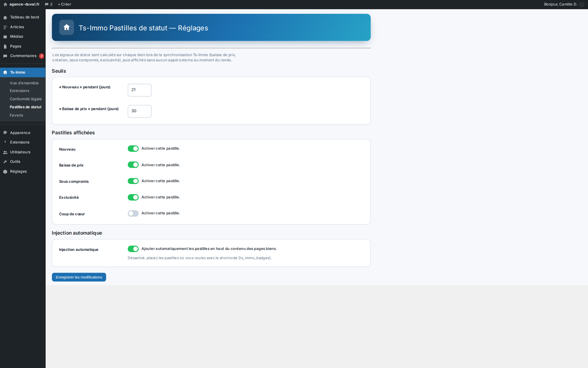588x368 pixels.
Task: Open the Pages menu label
Action: pyautogui.click(x=16, y=46)
